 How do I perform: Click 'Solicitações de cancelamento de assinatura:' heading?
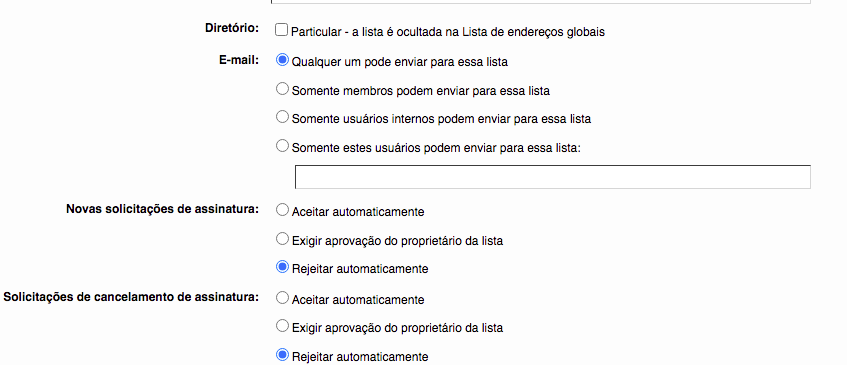[x=131, y=296]
